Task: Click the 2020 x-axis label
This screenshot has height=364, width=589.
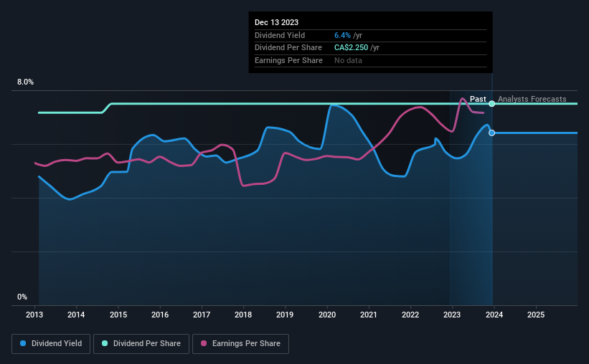Action: [327, 315]
